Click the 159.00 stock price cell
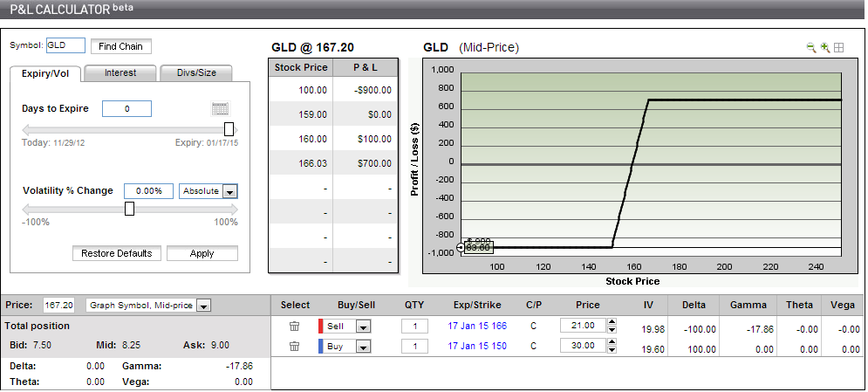The height and width of the screenshot is (392, 868). click(x=301, y=114)
